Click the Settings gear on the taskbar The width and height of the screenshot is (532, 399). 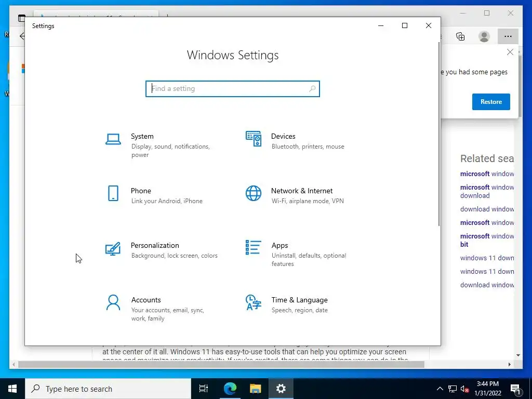pos(281,389)
